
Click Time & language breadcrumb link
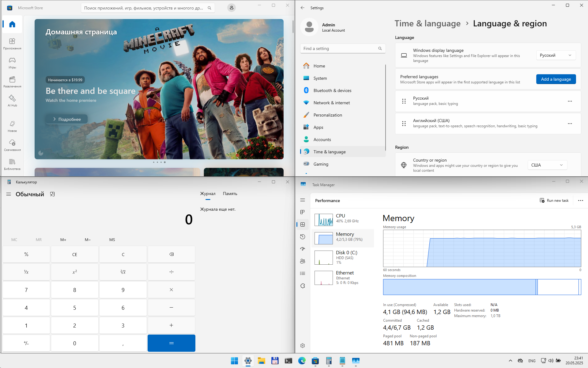[x=427, y=24]
